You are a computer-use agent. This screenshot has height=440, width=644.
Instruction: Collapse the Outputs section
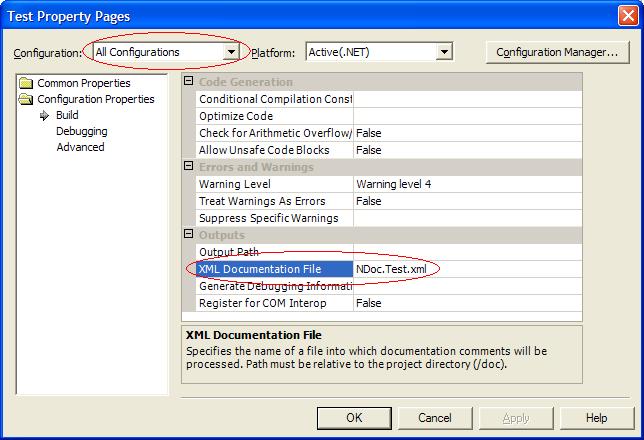point(190,235)
